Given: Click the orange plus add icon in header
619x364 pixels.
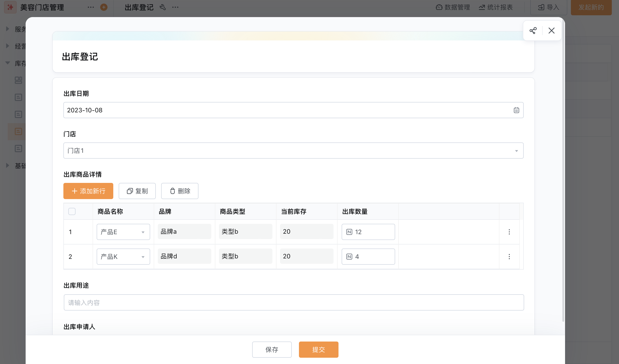Looking at the screenshot, I should tap(104, 7).
